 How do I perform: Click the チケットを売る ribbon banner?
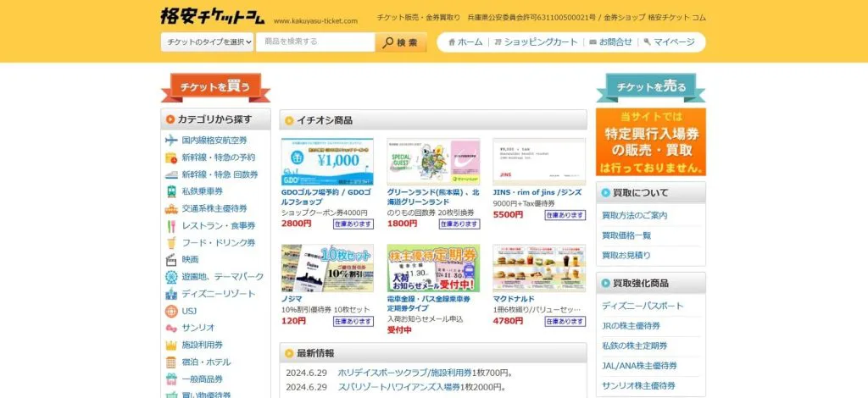650,87
